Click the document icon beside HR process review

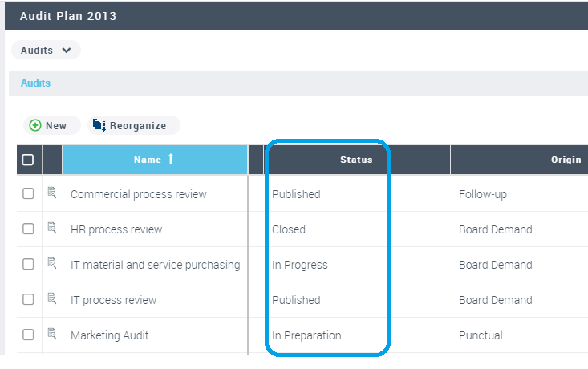point(52,229)
